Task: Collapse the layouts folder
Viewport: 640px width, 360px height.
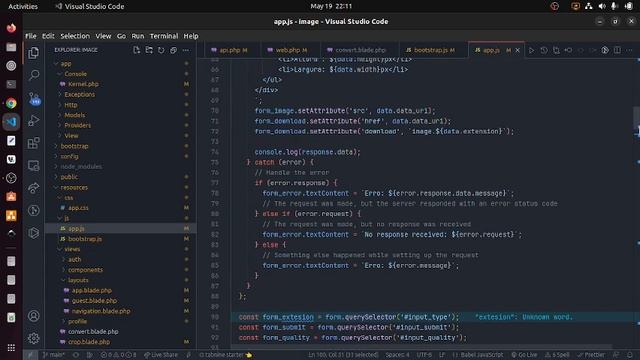Action: pyautogui.click(x=78, y=280)
